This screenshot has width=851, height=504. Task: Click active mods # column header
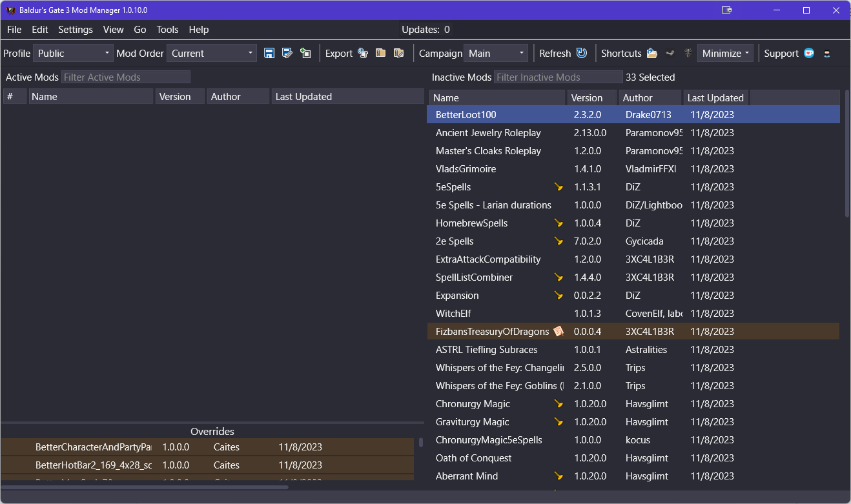point(14,97)
